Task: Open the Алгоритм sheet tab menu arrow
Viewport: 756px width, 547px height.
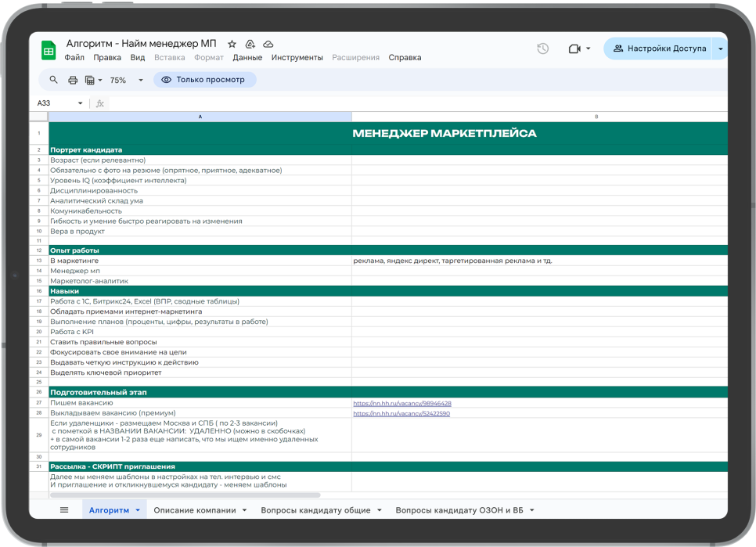Action: 138,510
